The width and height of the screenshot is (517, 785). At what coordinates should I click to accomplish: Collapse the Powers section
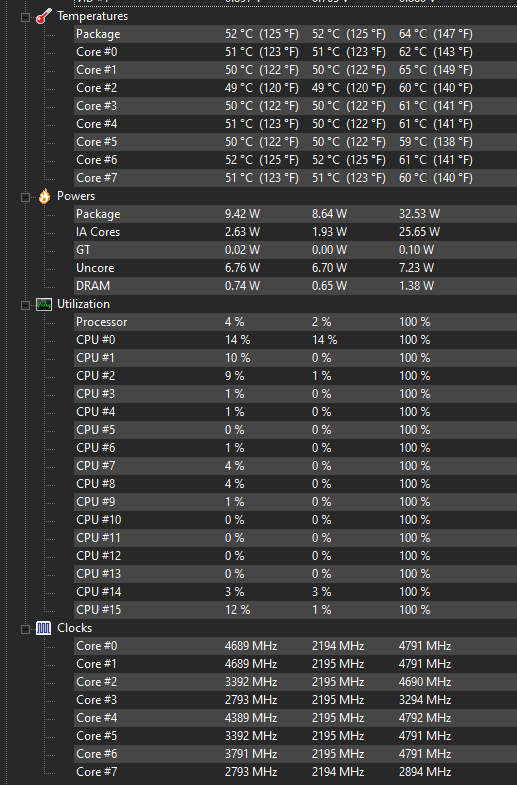[25, 197]
